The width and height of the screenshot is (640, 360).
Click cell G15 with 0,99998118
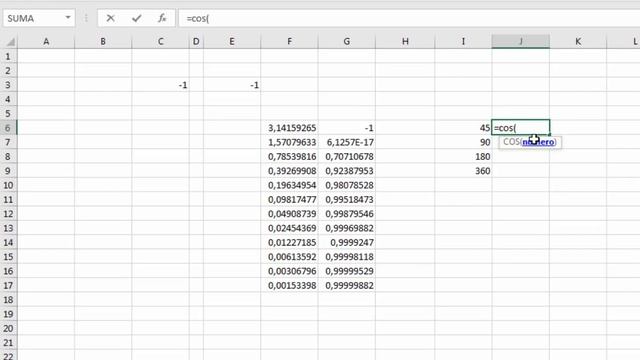(347, 257)
